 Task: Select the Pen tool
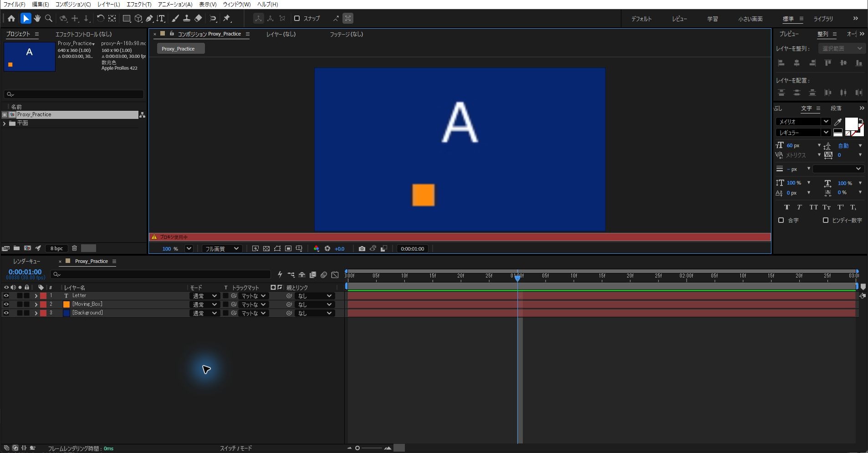pos(149,18)
